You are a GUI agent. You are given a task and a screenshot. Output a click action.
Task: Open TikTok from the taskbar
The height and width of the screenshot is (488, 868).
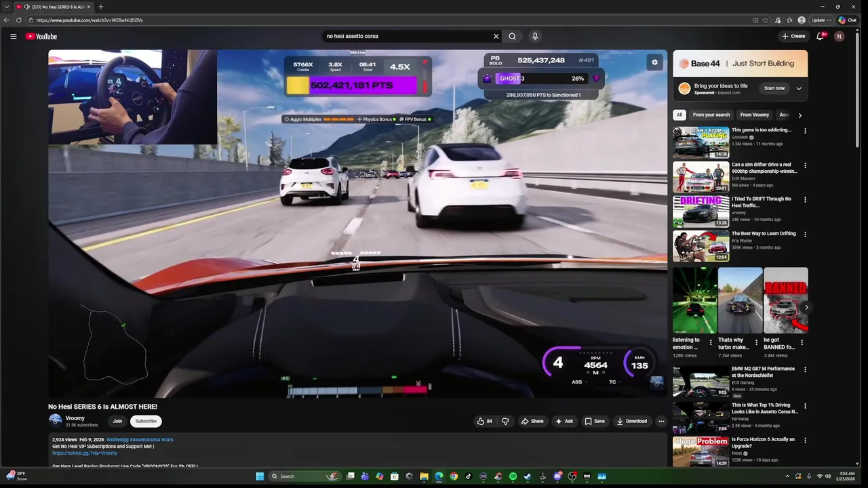[469, 476]
